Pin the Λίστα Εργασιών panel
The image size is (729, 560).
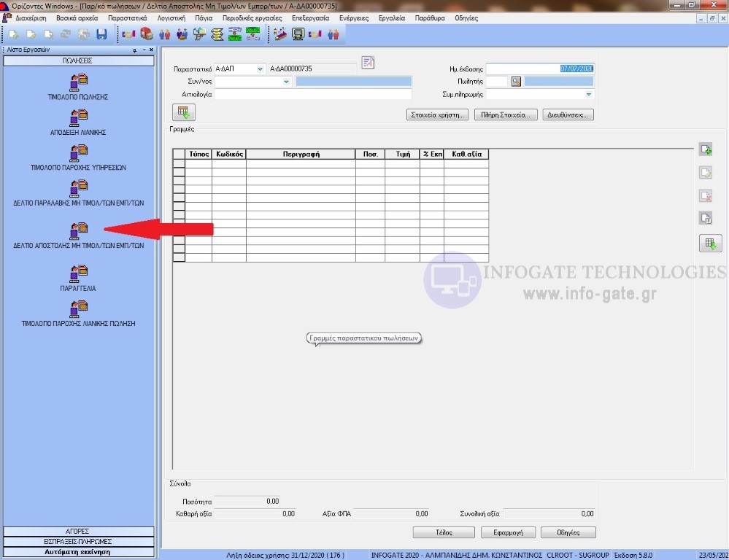[134, 50]
